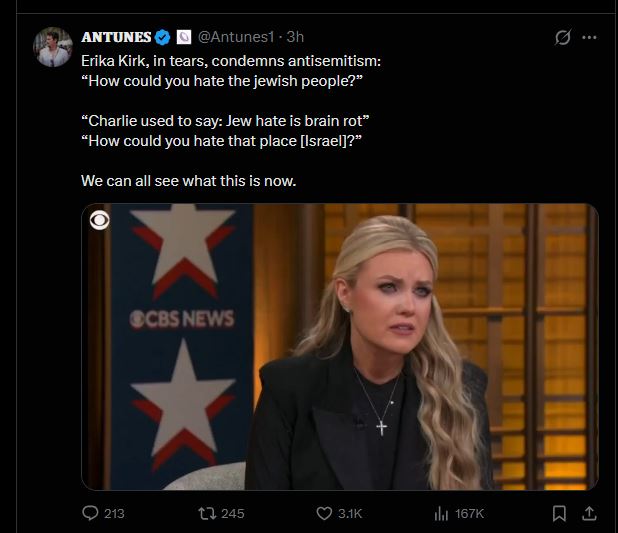Play the CBS News interview video
Screen dimensions: 618x533
(340, 347)
